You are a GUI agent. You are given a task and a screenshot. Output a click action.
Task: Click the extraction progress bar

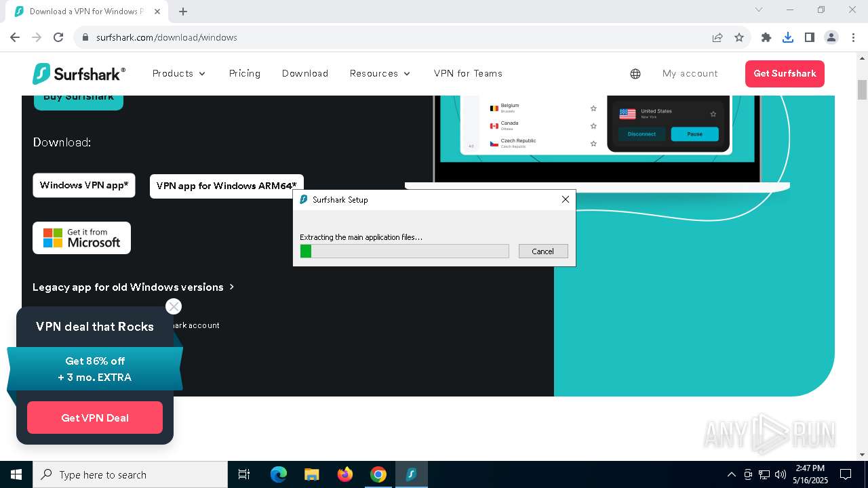[x=404, y=251]
